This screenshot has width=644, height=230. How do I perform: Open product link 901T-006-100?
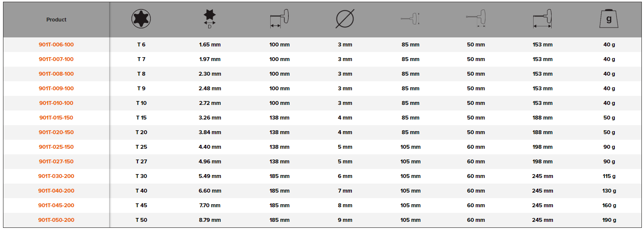pyautogui.click(x=56, y=45)
